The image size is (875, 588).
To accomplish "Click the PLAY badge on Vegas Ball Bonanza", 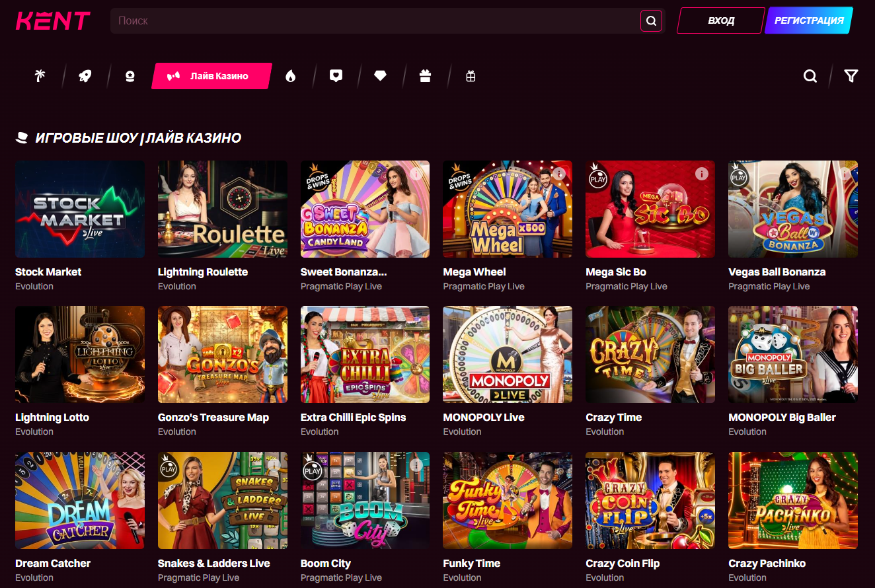I will click(740, 177).
